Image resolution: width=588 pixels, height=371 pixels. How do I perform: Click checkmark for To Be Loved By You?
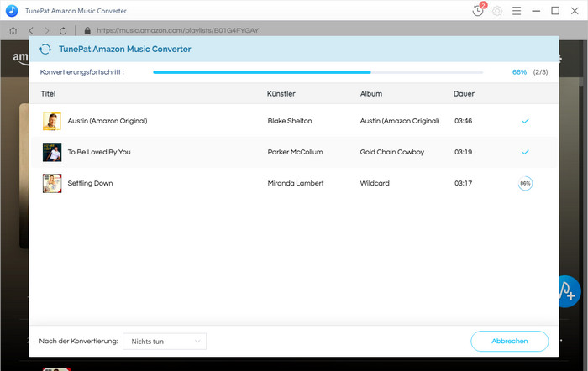[x=525, y=152]
